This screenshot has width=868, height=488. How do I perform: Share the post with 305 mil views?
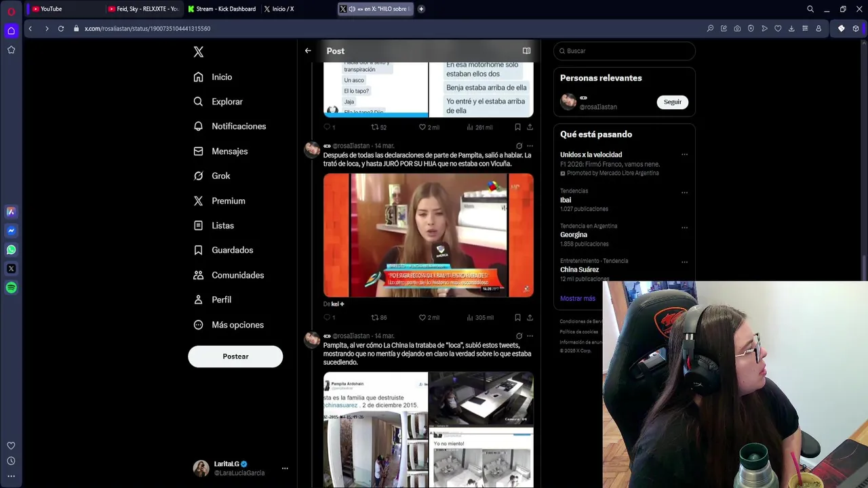click(x=530, y=317)
